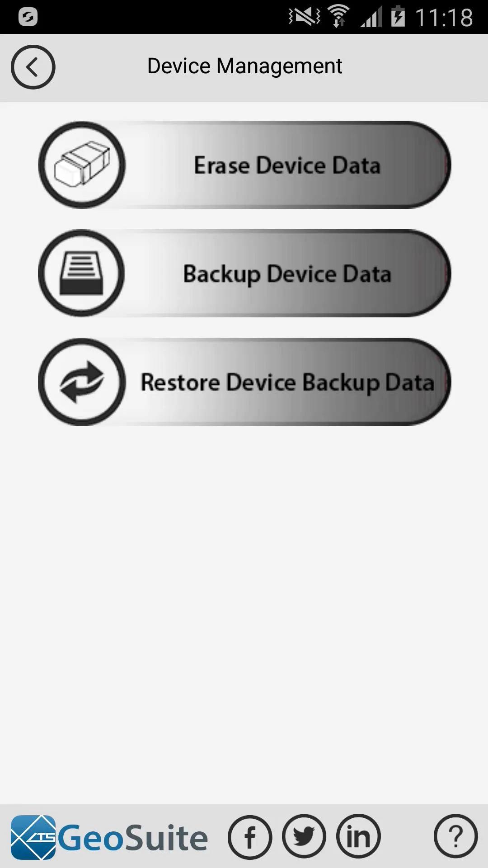Image resolution: width=488 pixels, height=868 pixels.
Task: Tap the sync notification icon in status bar
Action: pyautogui.click(x=28, y=17)
